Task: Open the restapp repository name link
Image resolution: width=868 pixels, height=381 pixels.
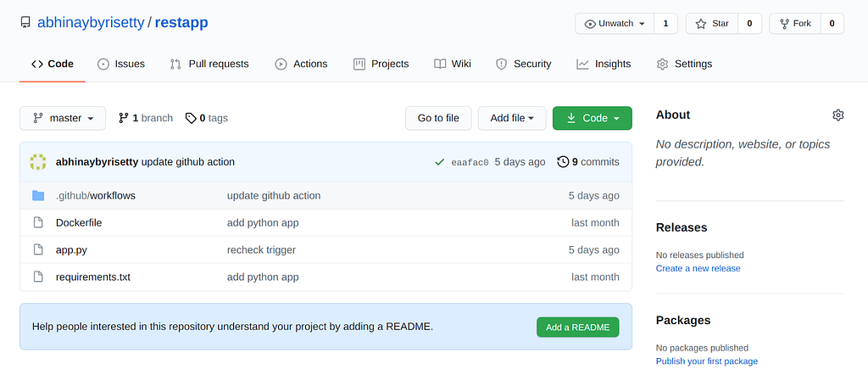Action: point(181,23)
